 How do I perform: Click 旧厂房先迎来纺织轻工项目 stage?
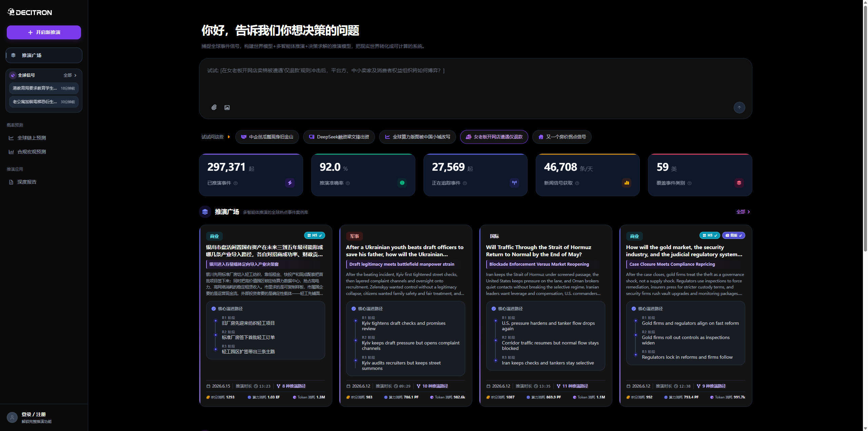tap(248, 323)
